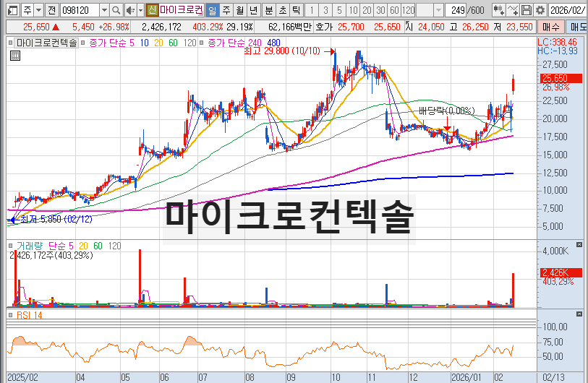Select the 초 second chart mode

(x=282, y=10)
